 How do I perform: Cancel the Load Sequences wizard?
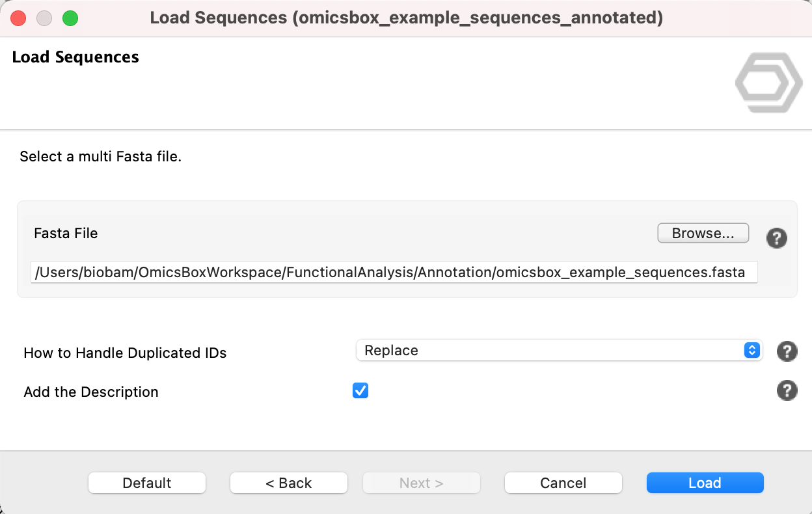563,483
